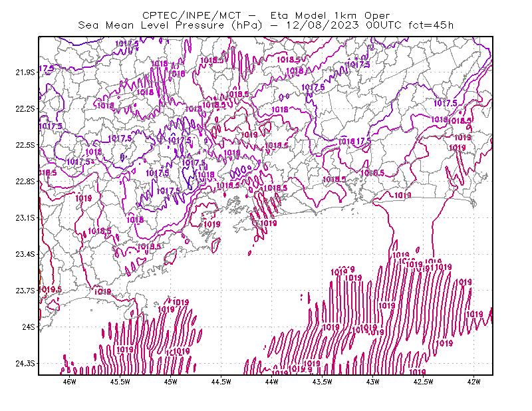Click the 43W longitude axis label
532x411 pixels.
pyautogui.click(x=373, y=382)
